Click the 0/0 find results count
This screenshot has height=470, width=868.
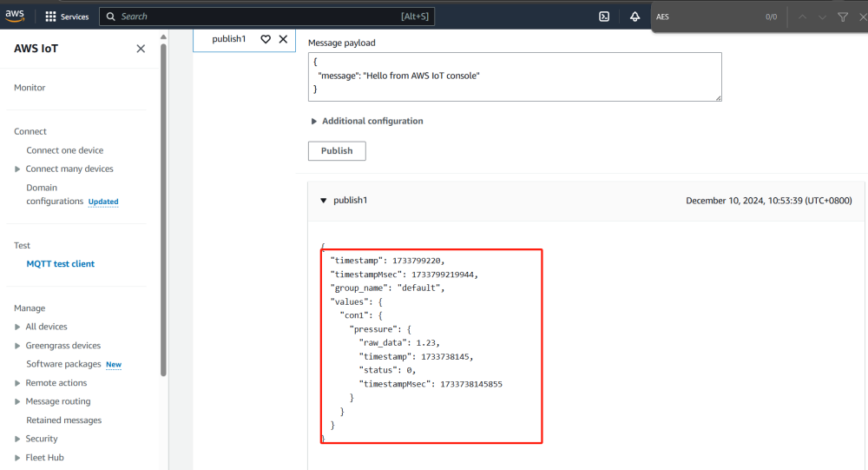pyautogui.click(x=771, y=17)
